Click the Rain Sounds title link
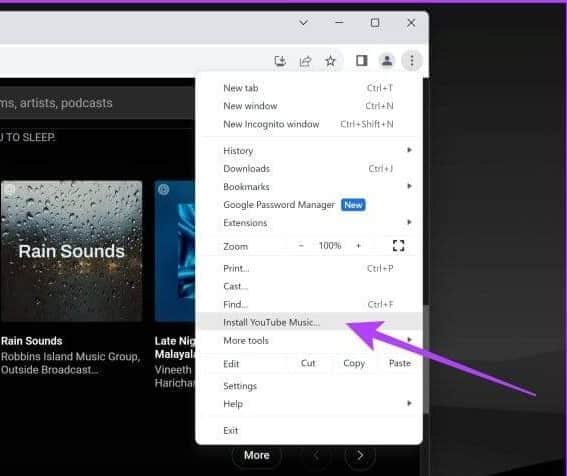This screenshot has width=567, height=476. tap(32, 341)
